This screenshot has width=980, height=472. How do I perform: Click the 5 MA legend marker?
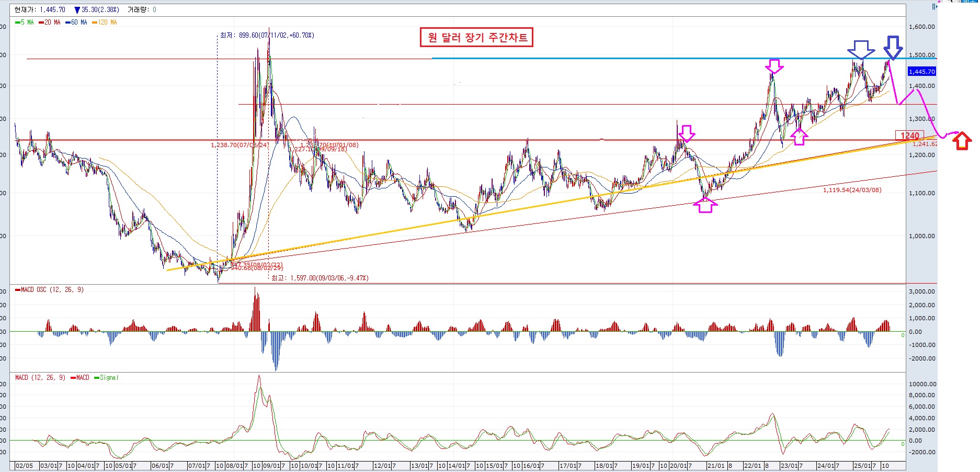[x=17, y=23]
